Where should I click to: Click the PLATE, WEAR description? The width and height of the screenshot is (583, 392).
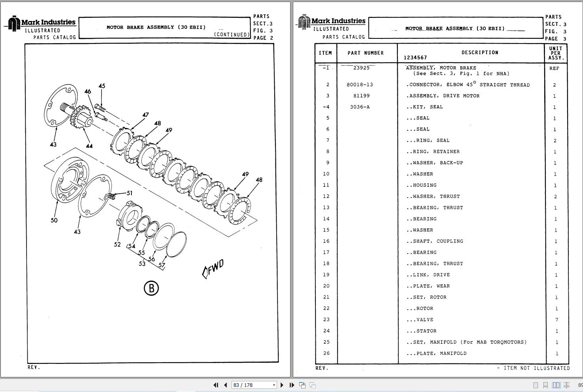[428, 285]
